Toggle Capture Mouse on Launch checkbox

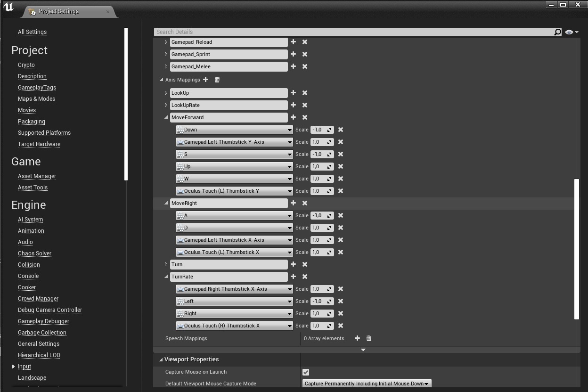point(306,372)
